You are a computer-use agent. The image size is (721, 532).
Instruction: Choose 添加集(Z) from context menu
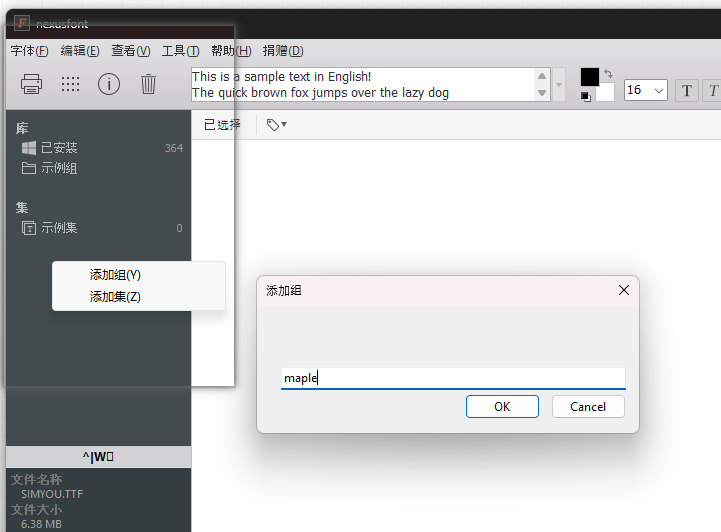point(115,297)
